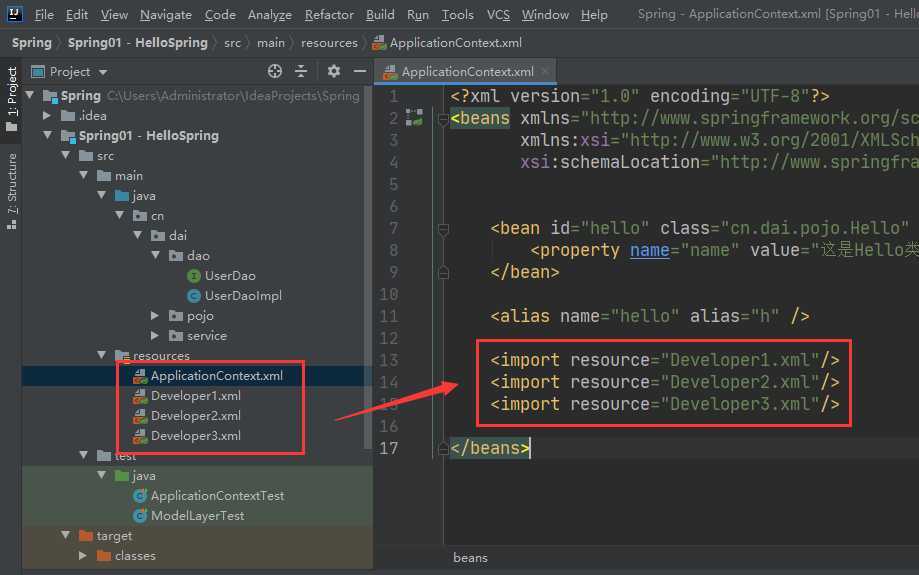Fold the bean element at line 7
The height and width of the screenshot is (575, 919).
[x=443, y=229]
